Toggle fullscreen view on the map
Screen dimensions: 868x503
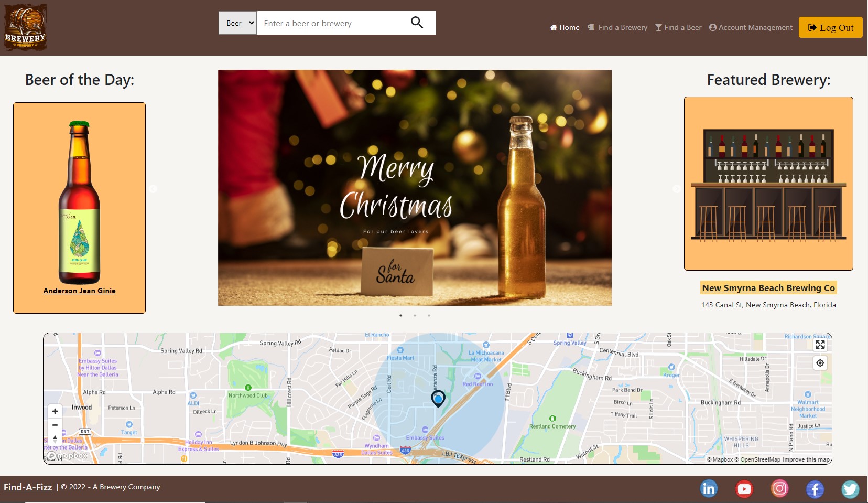click(x=820, y=345)
